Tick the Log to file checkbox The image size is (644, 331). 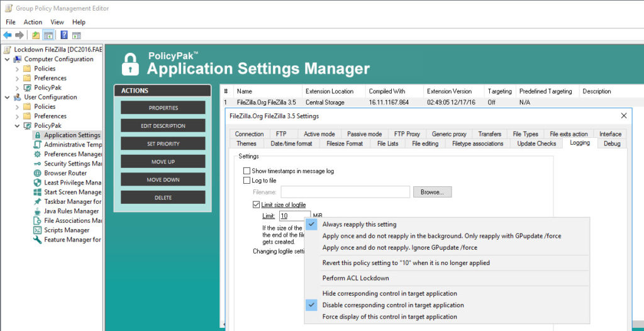[x=247, y=181]
